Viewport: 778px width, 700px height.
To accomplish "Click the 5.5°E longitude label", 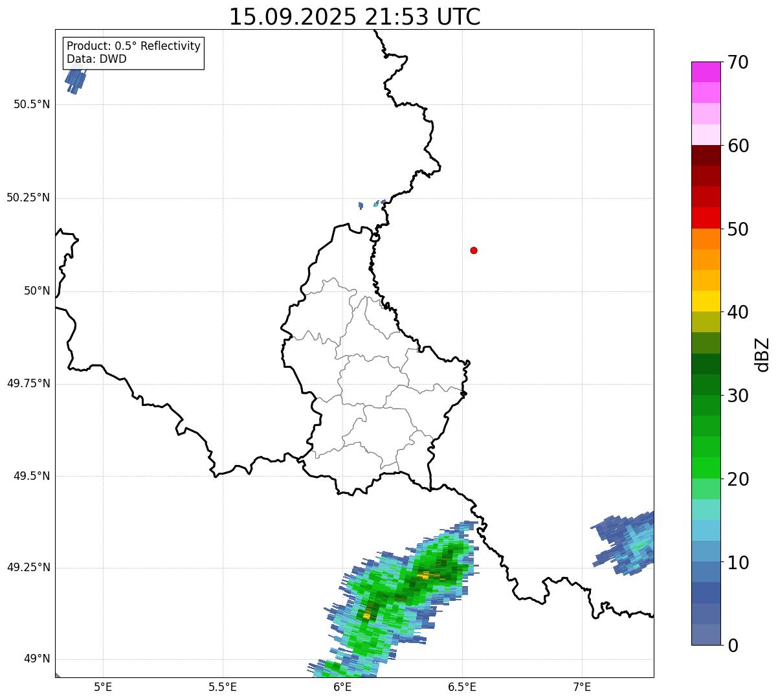I will 223,687.
